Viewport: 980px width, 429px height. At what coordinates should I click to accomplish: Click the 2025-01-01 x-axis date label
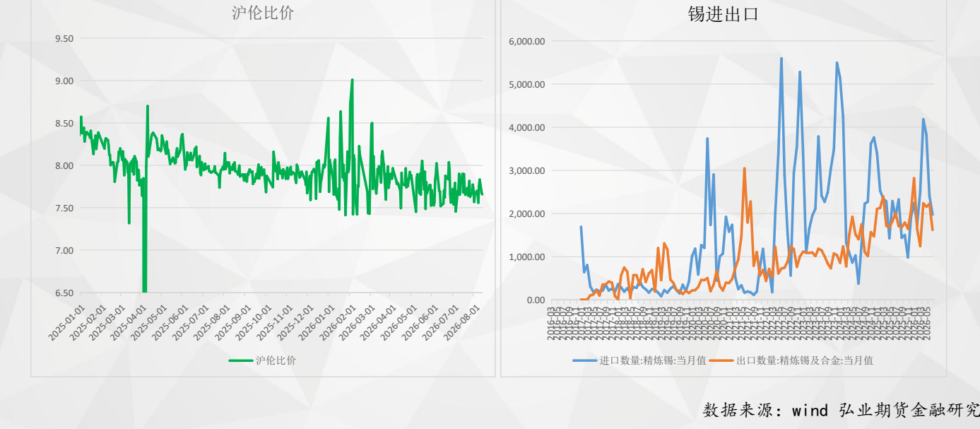click(x=66, y=324)
